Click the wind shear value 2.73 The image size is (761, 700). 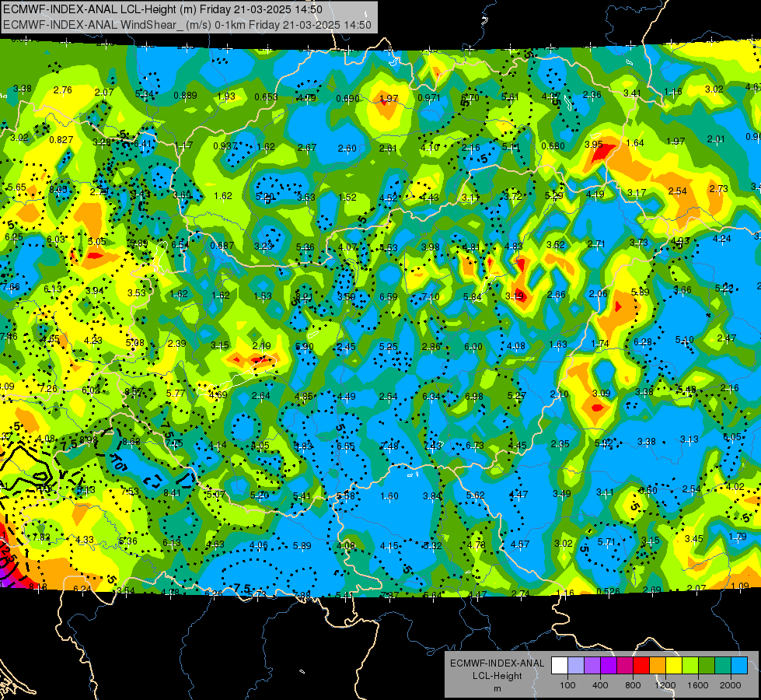pos(719,188)
